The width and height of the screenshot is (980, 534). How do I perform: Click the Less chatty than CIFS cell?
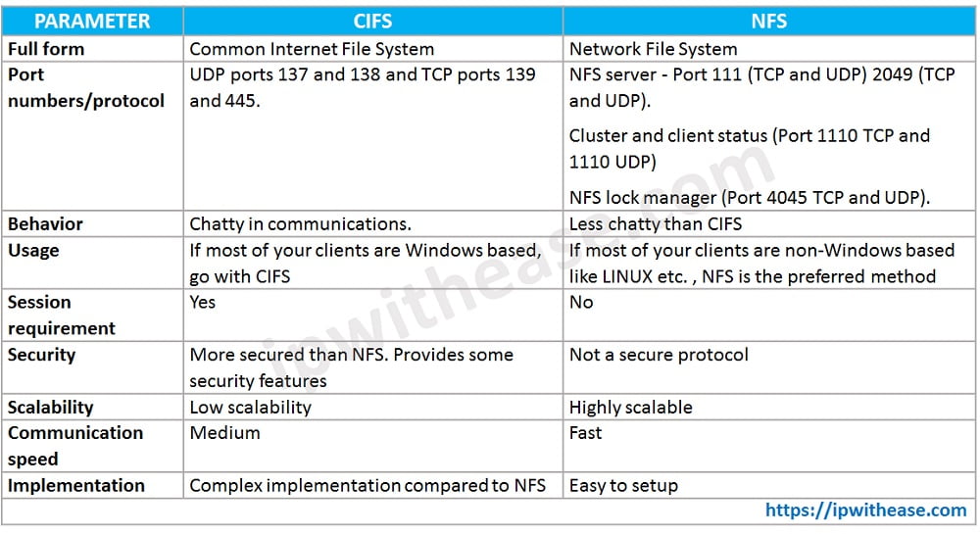(x=655, y=223)
